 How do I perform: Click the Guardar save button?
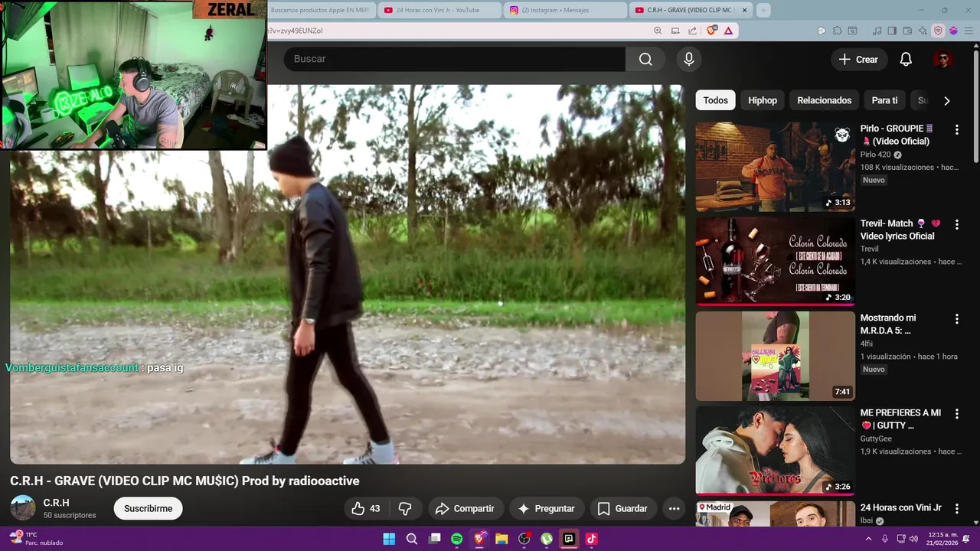tap(622, 508)
